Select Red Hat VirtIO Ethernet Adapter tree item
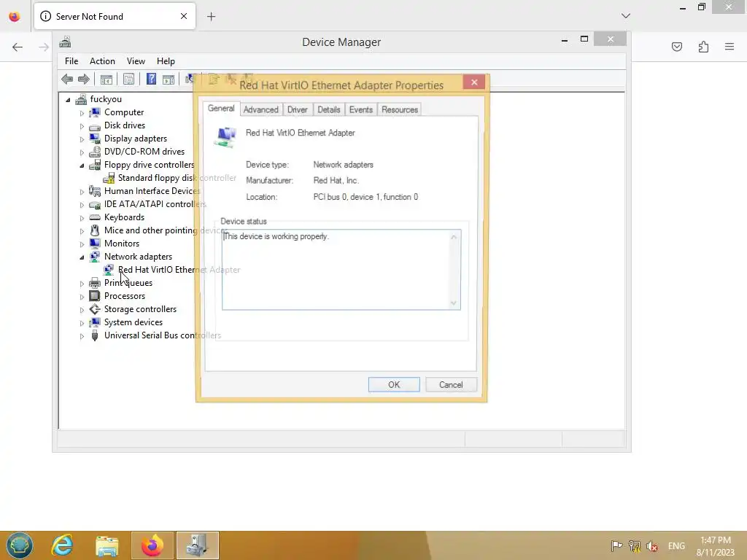 point(179,270)
